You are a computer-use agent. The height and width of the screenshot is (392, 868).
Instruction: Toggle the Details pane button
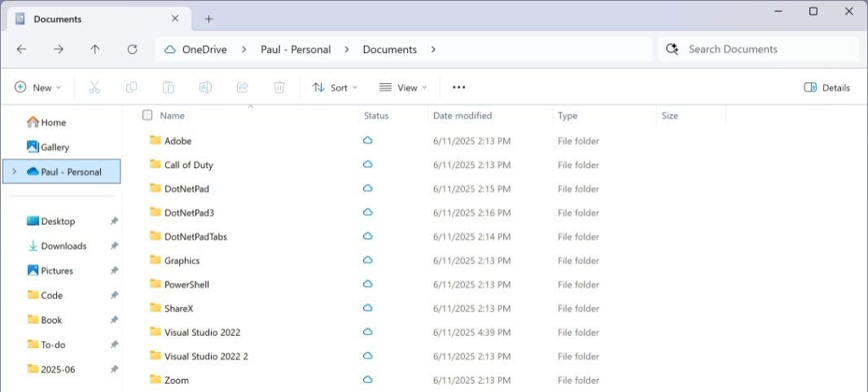point(826,87)
